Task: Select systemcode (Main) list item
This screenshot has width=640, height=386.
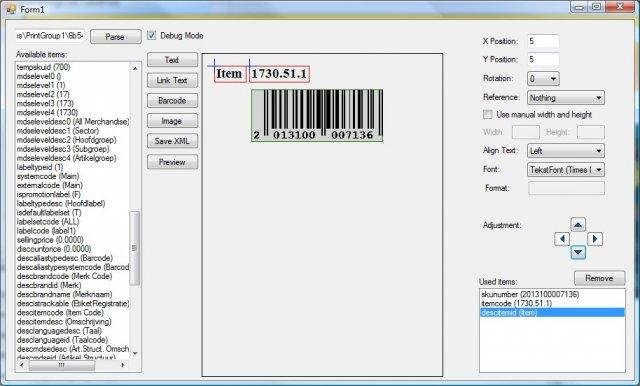Action: tap(73, 176)
